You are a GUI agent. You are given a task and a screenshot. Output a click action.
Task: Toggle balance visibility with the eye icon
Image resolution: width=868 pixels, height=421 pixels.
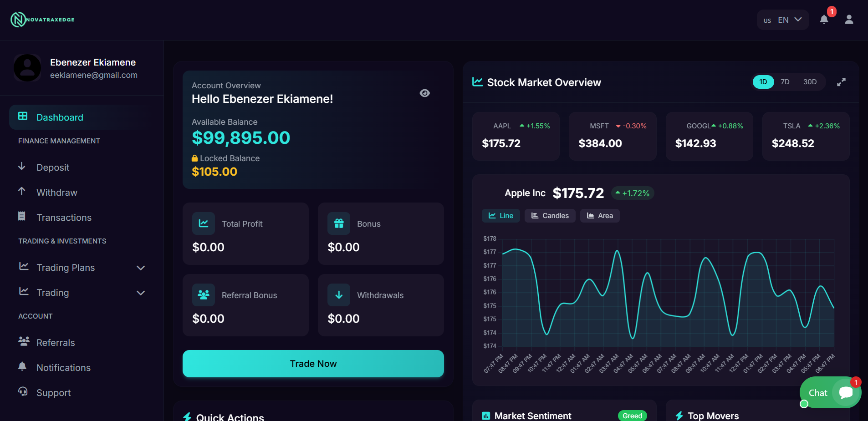(425, 93)
